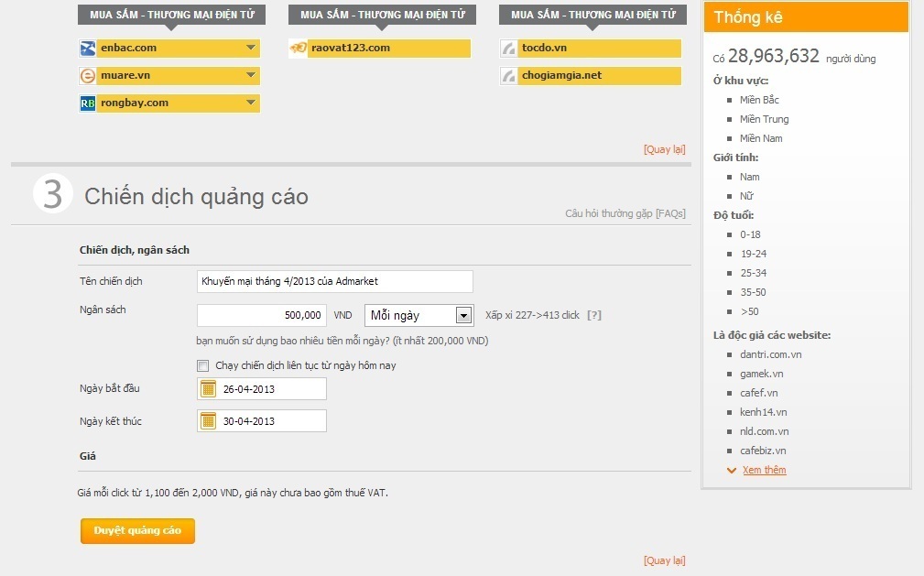Click the end date field 30-04-2013

[262, 421]
